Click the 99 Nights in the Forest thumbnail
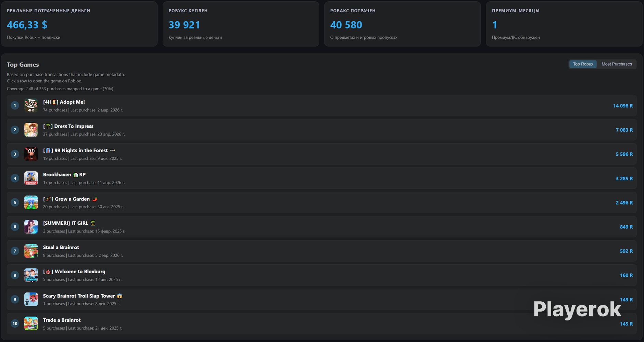This screenshot has height=342, width=644. [x=31, y=154]
